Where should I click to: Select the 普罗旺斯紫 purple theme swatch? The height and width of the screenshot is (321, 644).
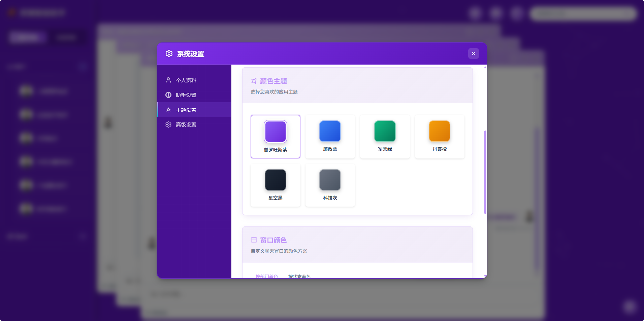click(275, 132)
